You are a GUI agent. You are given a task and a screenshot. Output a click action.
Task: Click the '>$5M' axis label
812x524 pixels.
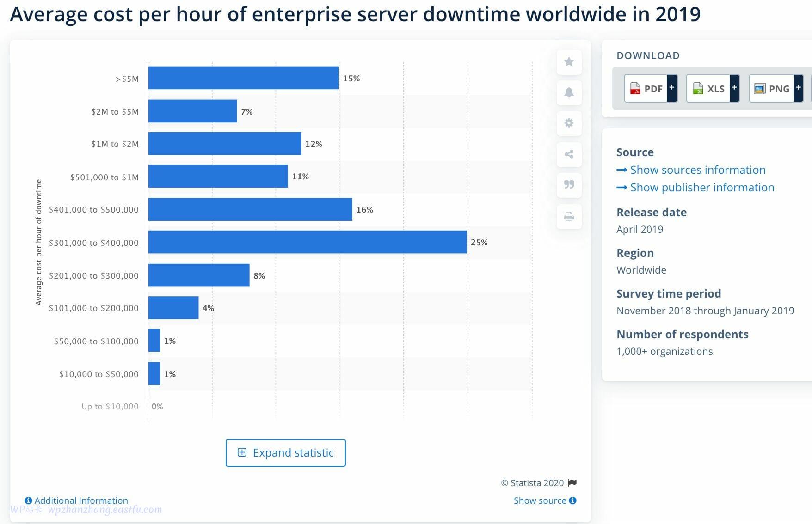pyautogui.click(x=127, y=79)
